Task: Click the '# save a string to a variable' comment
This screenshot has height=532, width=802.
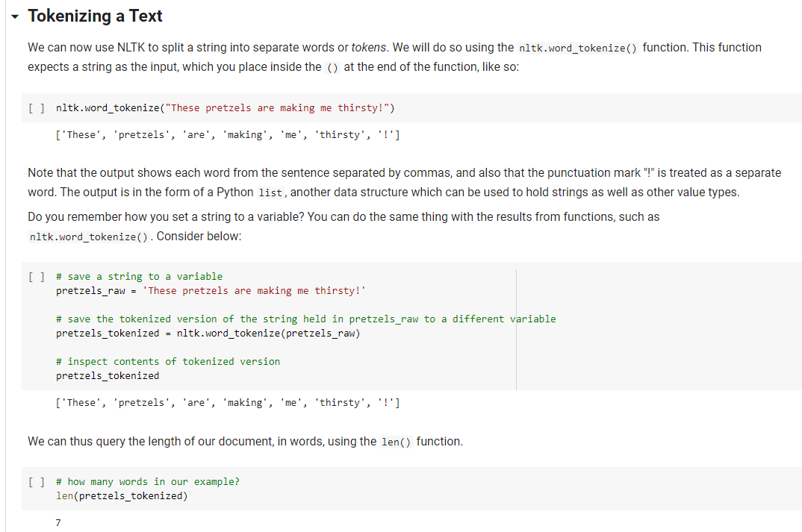Action: coord(139,277)
